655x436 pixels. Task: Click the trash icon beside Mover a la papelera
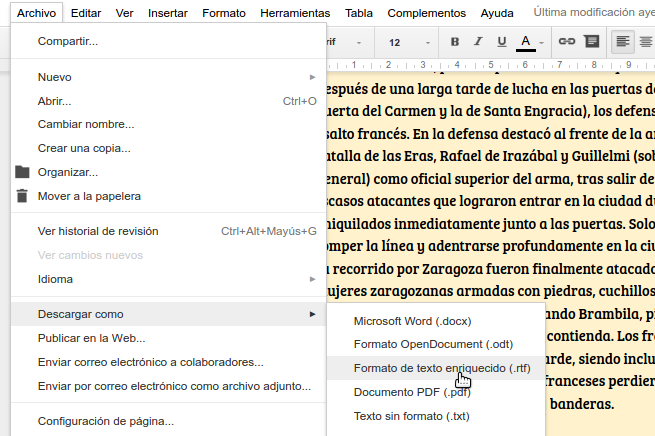(22, 196)
